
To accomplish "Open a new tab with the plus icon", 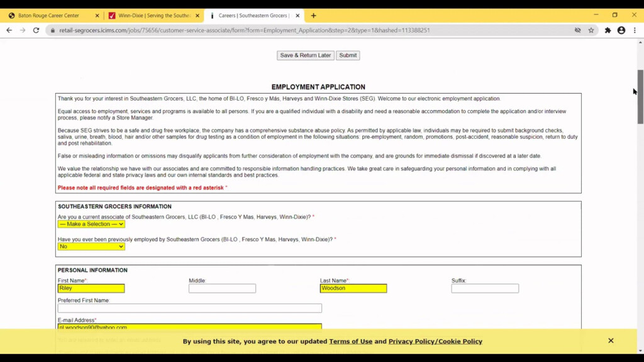I will [x=313, y=16].
